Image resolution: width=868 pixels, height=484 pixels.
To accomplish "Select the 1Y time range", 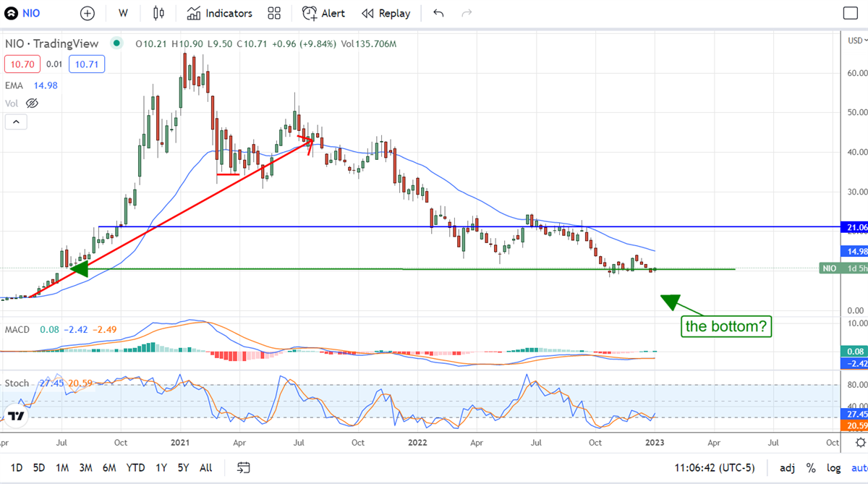I will [163, 468].
